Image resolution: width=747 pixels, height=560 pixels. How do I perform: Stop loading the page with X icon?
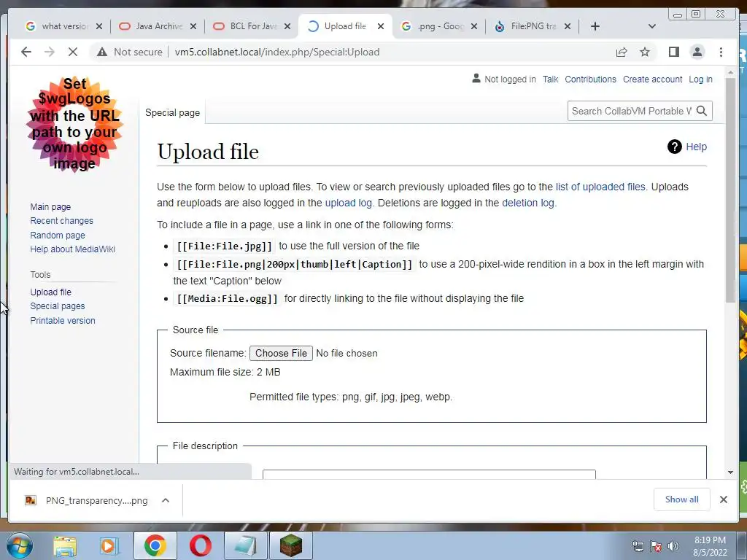(73, 52)
